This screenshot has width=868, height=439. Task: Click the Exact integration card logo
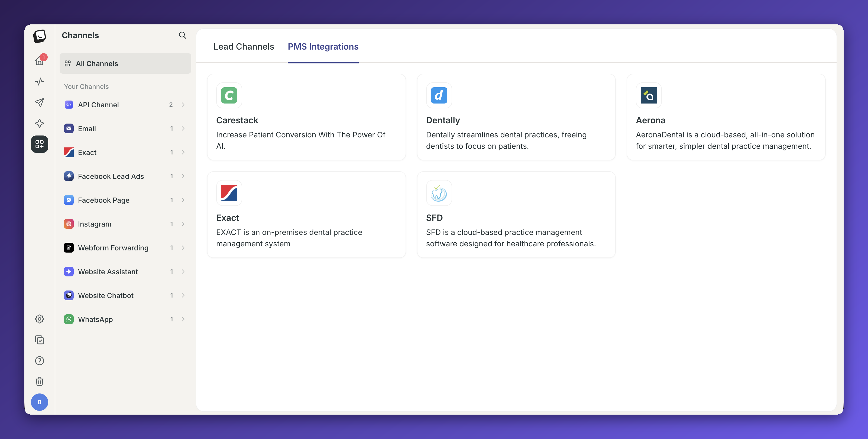(x=229, y=193)
